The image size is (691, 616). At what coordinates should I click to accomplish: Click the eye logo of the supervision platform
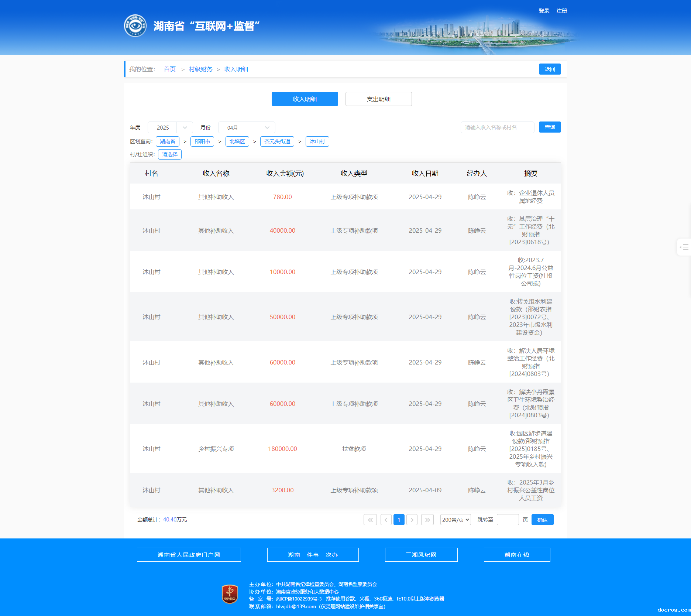pyautogui.click(x=135, y=26)
